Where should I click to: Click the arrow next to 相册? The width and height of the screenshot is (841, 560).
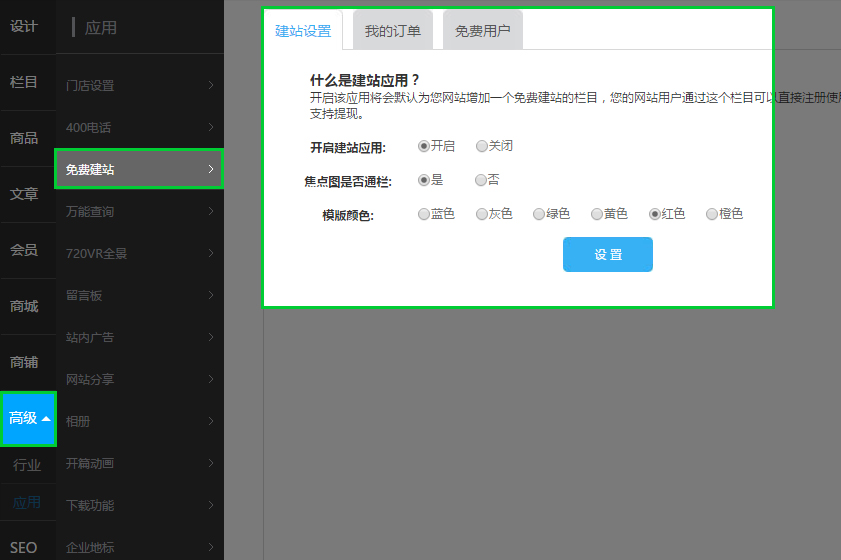point(211,422)
